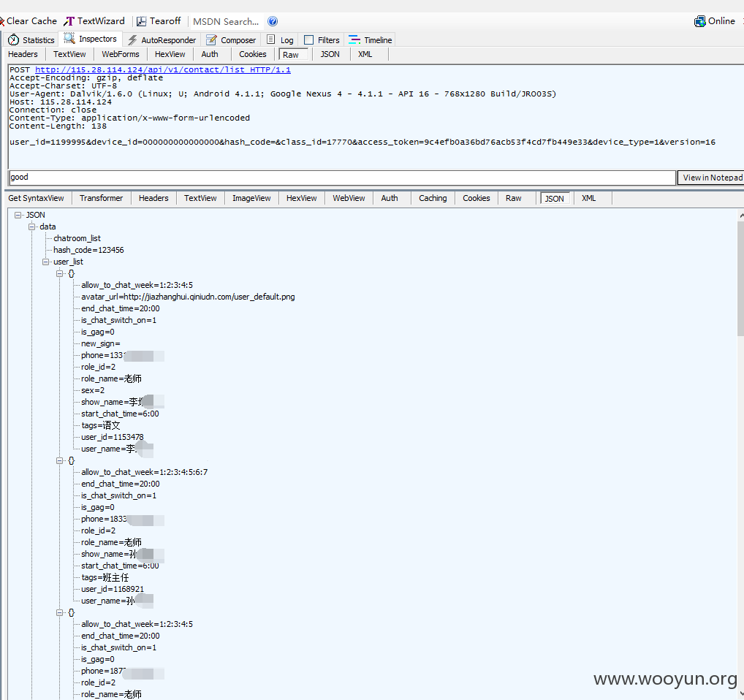The image size is (744, 700).
Task: Collapse the user object with user_id=1168921
Action: point(59,460)
